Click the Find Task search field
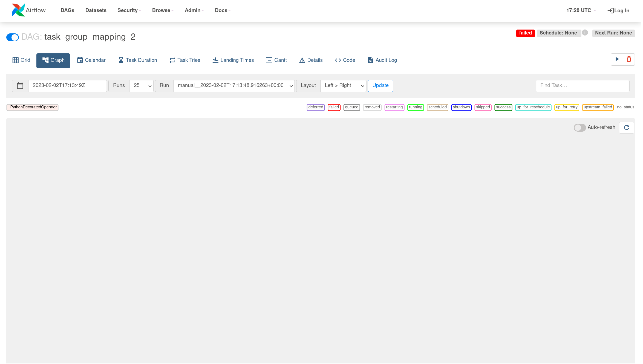The width and height of the screenshot is (643, 364). tap(582, 86)
